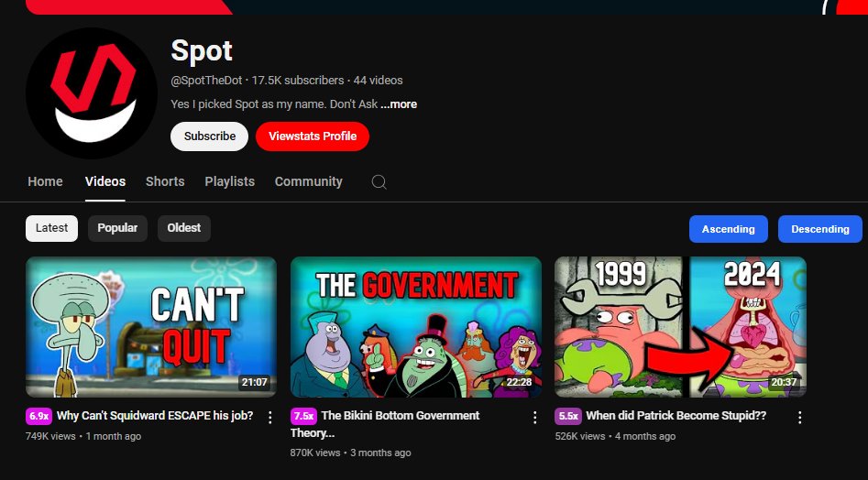Screen dimensions: 868x480
Task: Open options menu for Bikini Bottom Government video
Action: pos(534,418)
